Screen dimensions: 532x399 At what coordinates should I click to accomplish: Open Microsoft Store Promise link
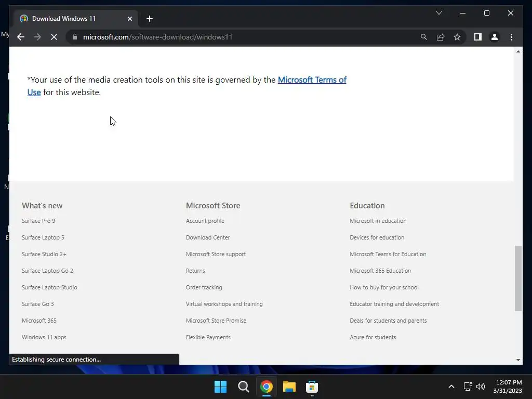tap(216, 321)
